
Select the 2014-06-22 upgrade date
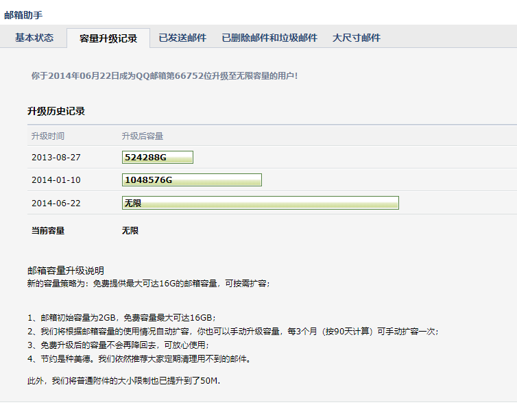pos(56,203)
